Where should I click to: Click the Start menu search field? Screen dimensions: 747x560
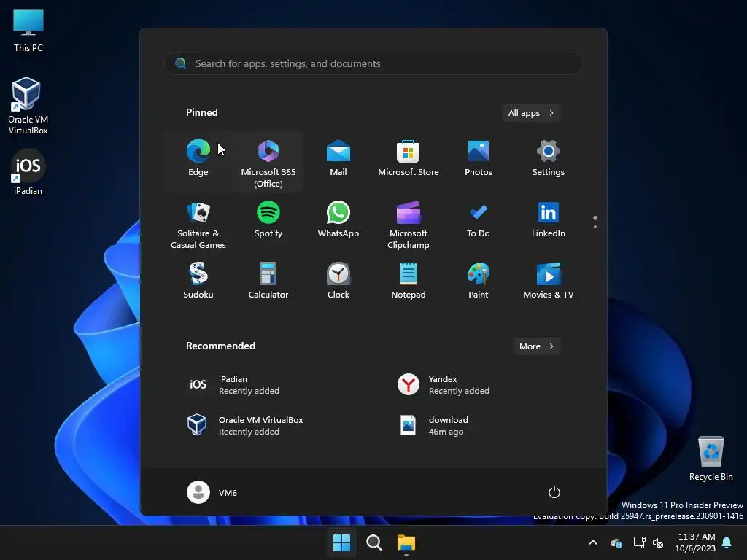coord(373,63)
